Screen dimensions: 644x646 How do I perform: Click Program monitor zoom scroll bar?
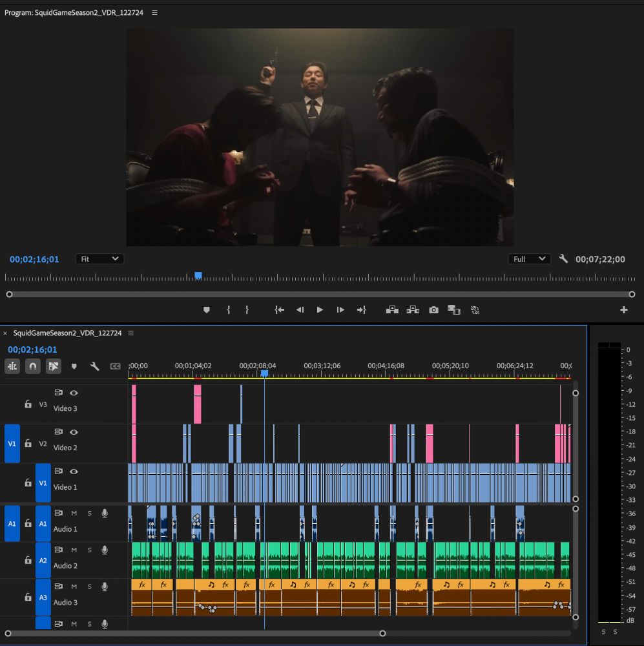click(320, 294)
